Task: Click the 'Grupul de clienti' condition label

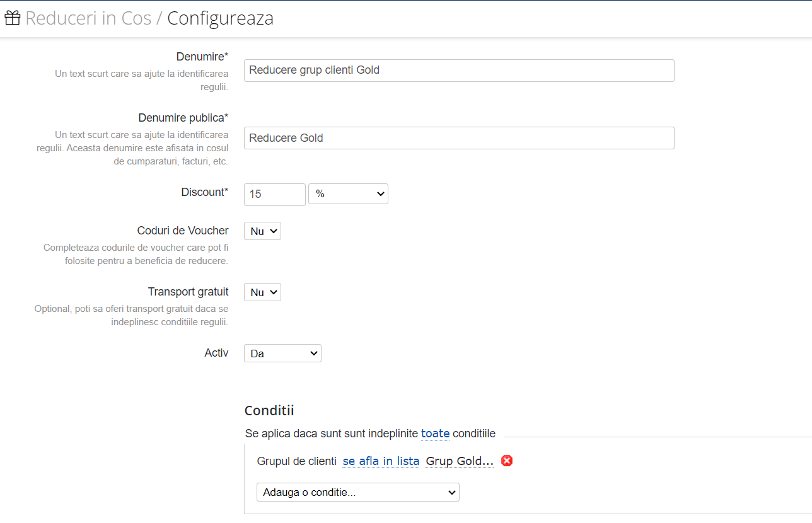Action: tap(296, 461)
